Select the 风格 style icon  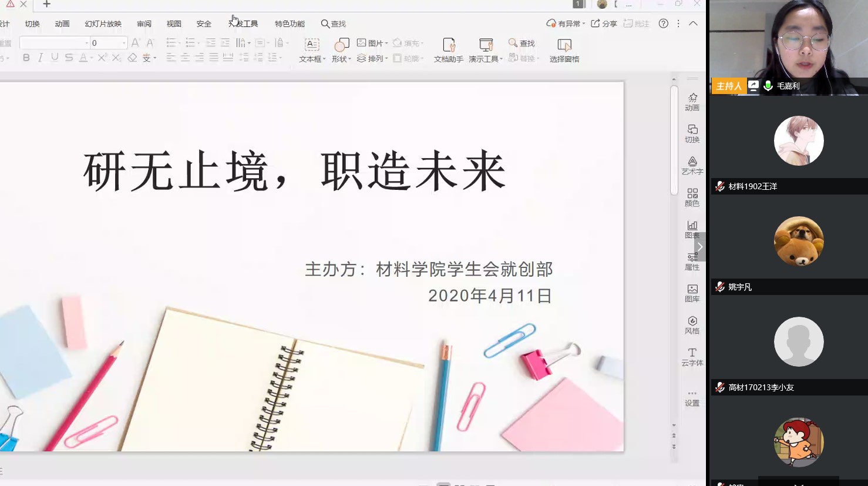click(692, 324)
